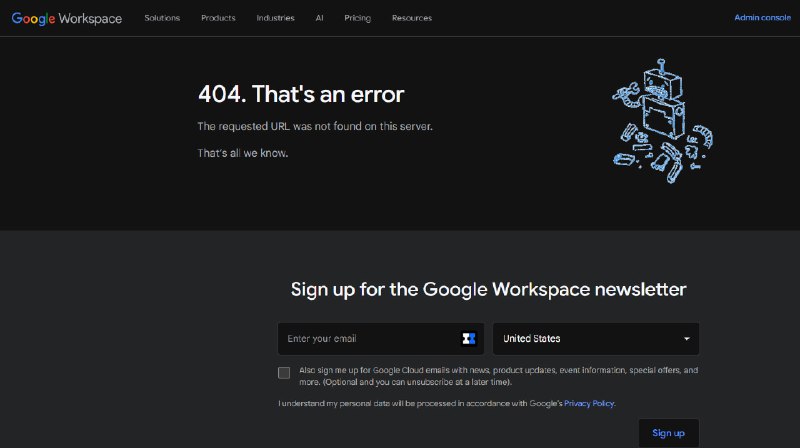Go to the AI page
The height and width of the screenshot is (448, 800).
[319, 18]
